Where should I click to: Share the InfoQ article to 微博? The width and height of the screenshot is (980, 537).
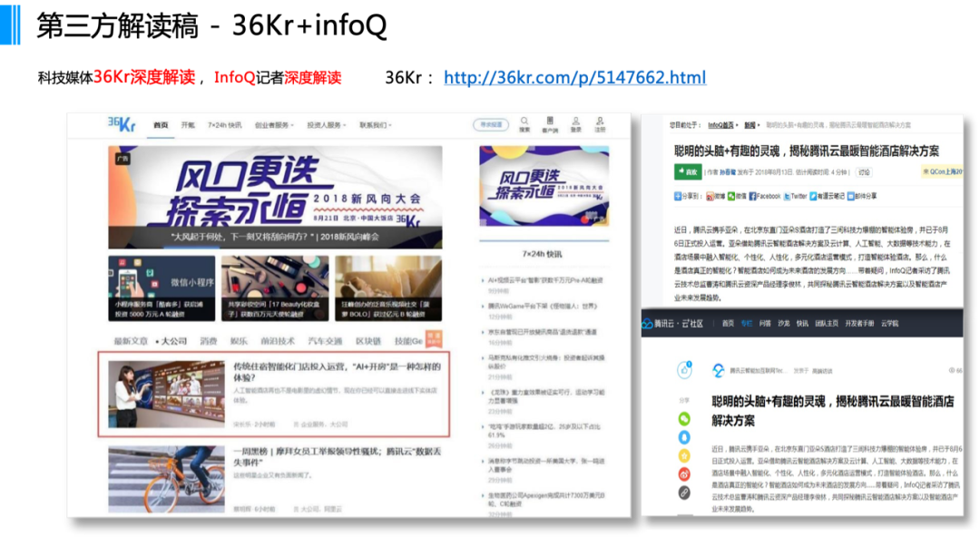click(715, 196)
